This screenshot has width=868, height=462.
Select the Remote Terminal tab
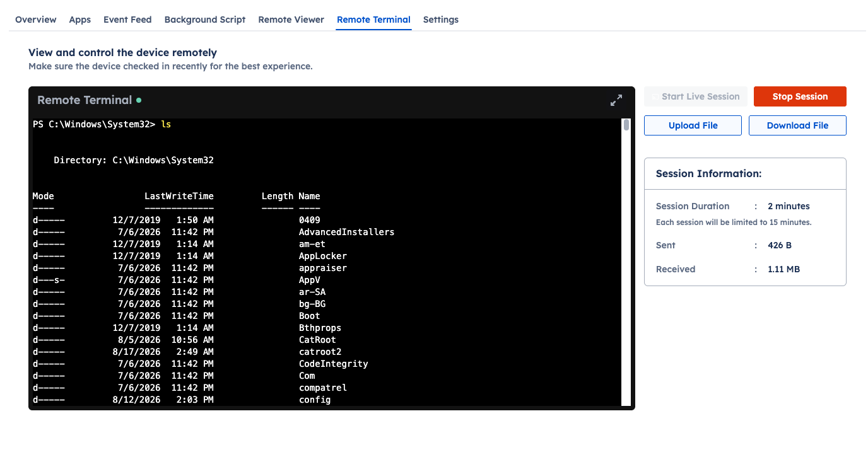point(373,20)
